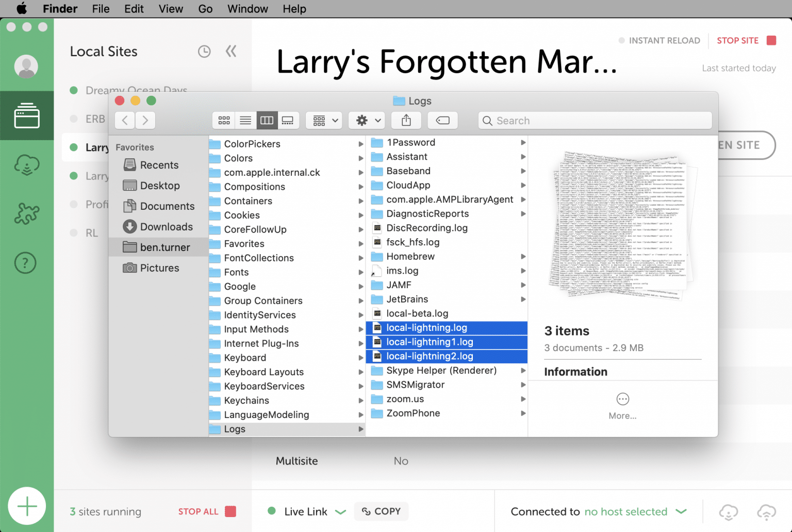Select the pull-from-host cloud icon
The image size is (792, 532).
point(728,511)
